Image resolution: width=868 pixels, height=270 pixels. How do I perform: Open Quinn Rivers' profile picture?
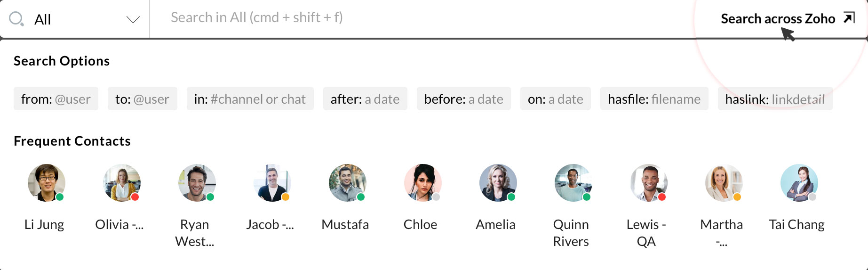point(573,183)
